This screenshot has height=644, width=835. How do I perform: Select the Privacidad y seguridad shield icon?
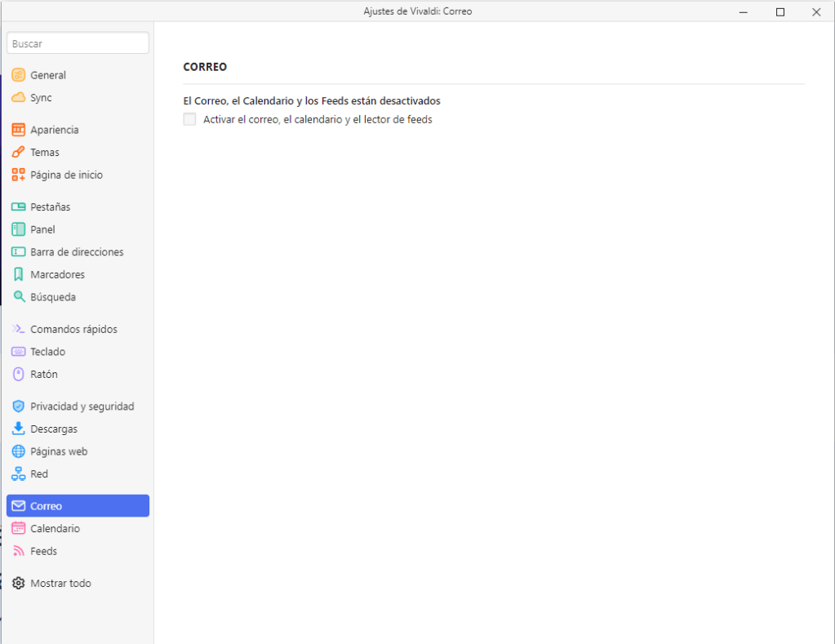point(18,406)
